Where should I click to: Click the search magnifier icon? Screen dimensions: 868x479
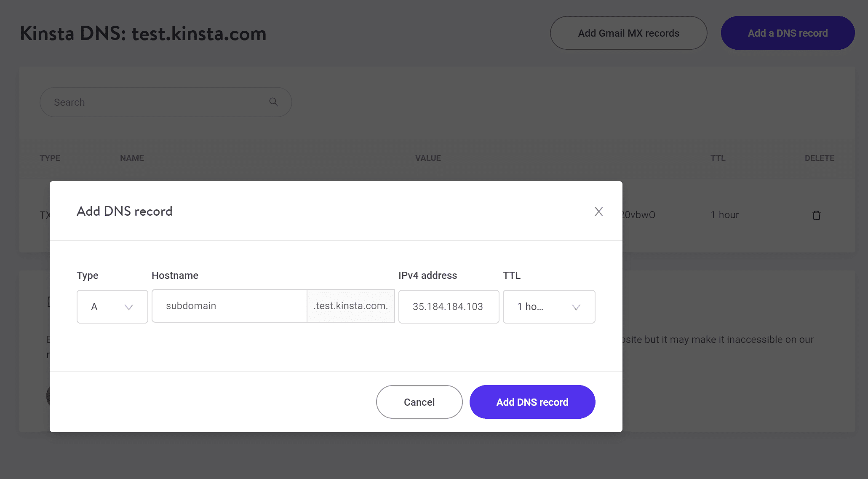coord(273,102)
